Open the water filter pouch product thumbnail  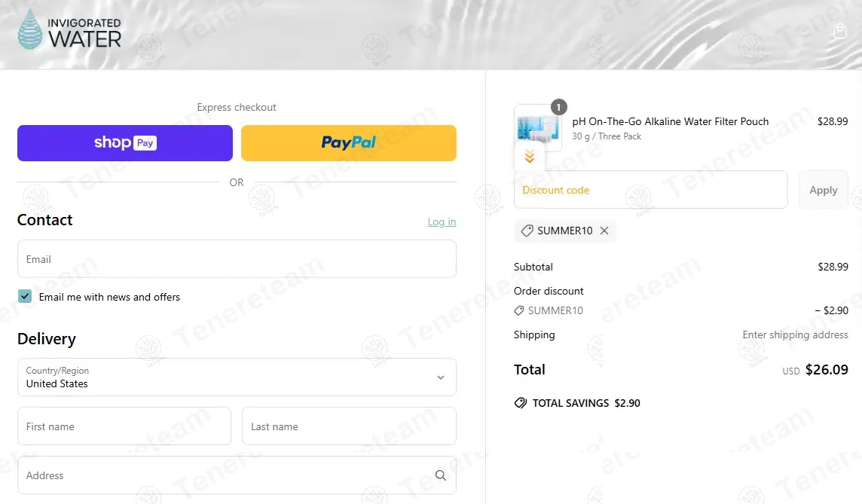[x=538, y=127]
